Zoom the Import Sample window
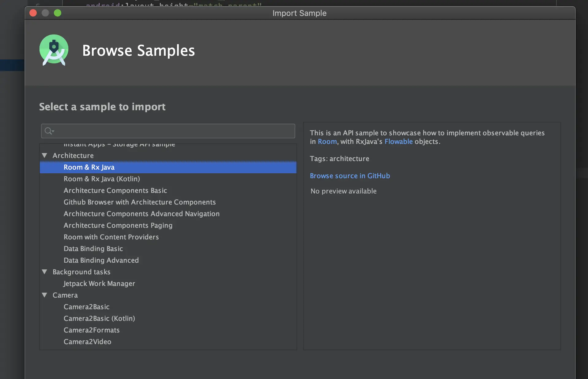The image size is (588, 379). (x=58, y=13)
